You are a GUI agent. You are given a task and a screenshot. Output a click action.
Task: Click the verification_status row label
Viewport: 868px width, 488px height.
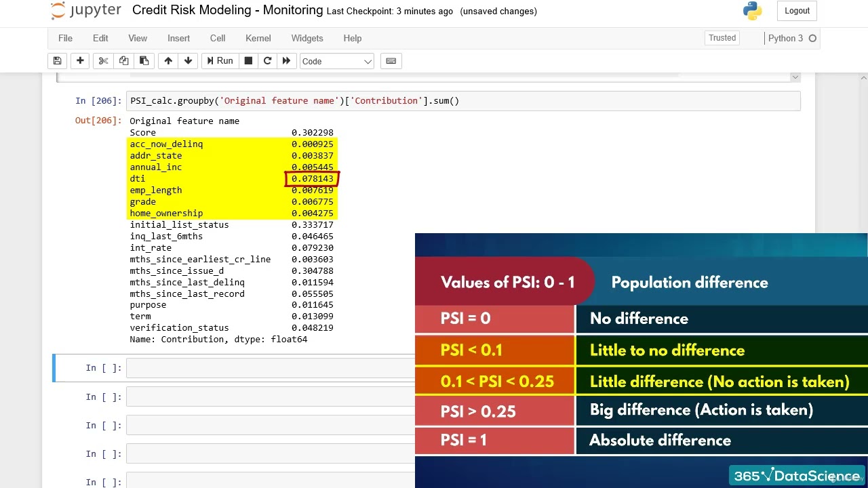[179, 328]
